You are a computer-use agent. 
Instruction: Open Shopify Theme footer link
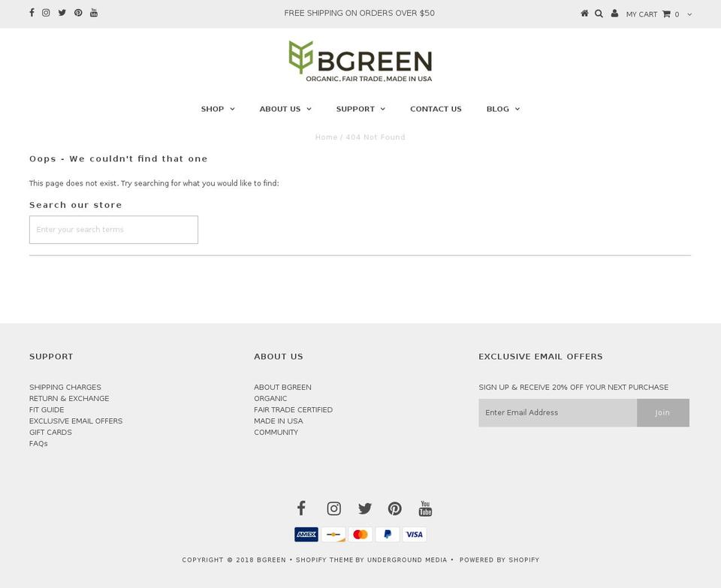pos(324,560)
